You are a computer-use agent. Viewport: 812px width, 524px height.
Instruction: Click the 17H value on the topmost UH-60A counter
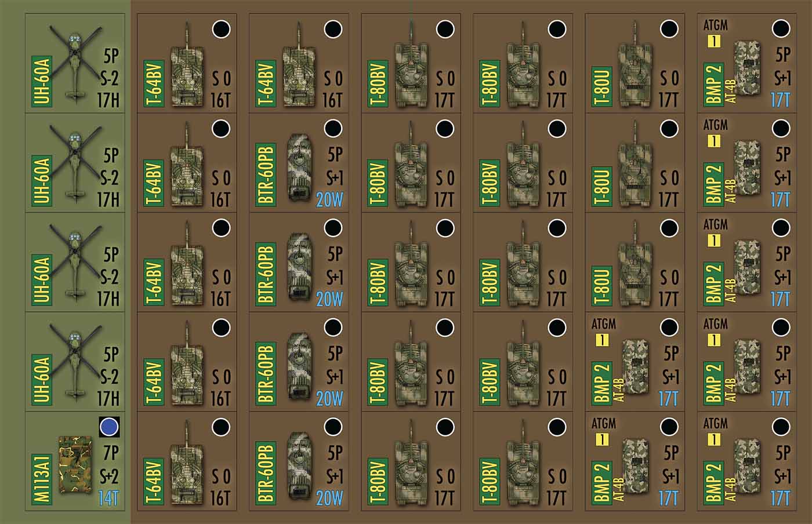point(108,100)
